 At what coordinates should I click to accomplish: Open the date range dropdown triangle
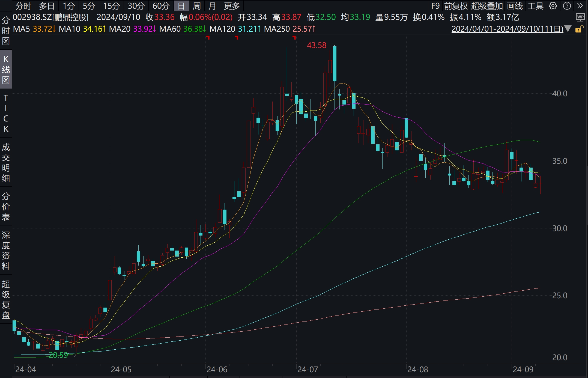point(568,29)
